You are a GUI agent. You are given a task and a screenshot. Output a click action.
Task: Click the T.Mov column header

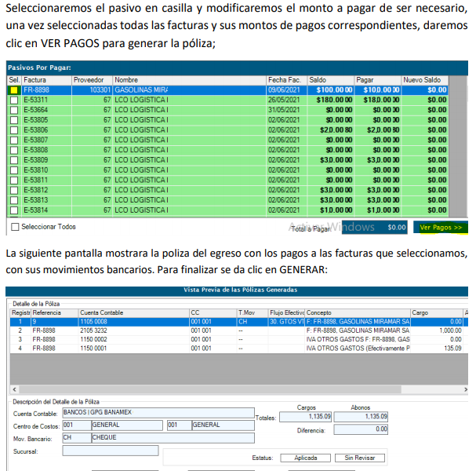coord(252,313)
